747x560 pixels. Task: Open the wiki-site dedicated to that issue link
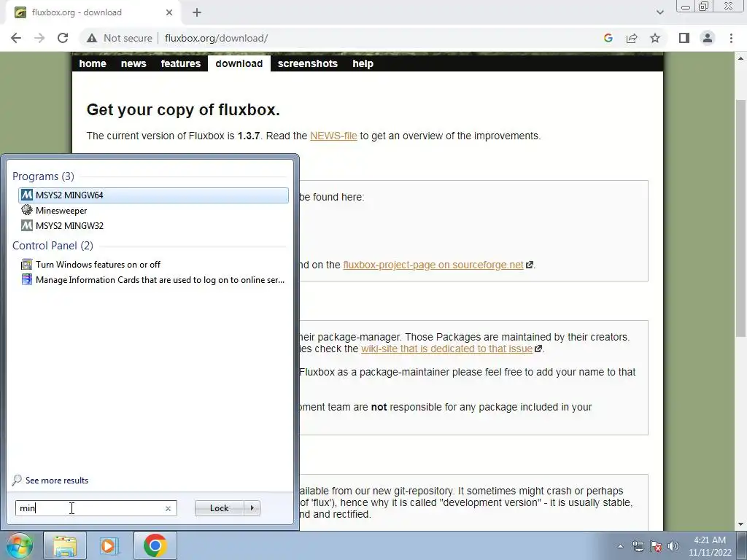tap(446, 349)
